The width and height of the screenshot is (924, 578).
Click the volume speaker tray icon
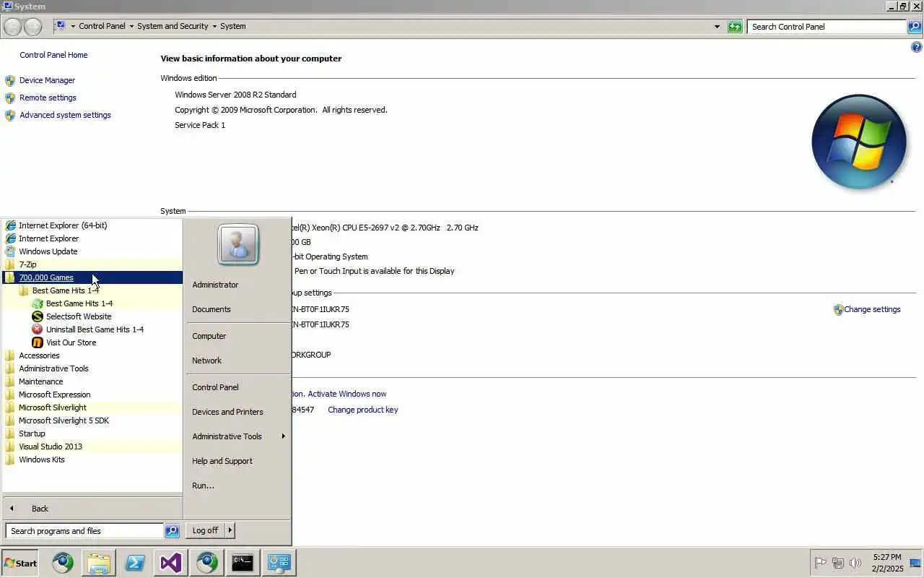coord(855,563)
